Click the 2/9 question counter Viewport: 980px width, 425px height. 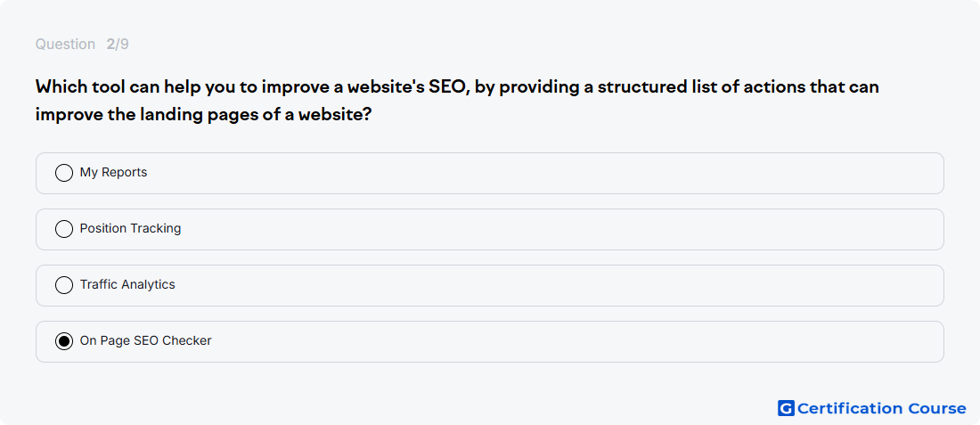pyautogui.click(x=118, y=45)
